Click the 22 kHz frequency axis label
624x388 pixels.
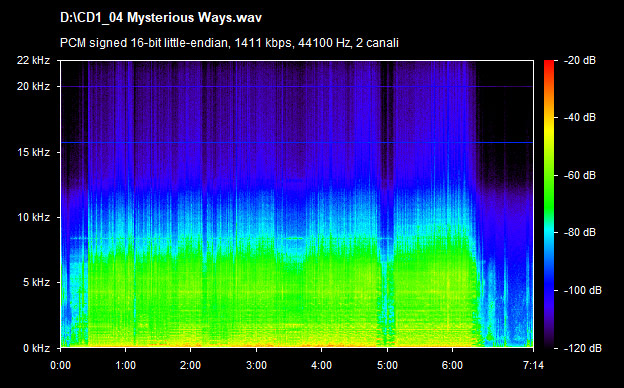pos(33,60)
